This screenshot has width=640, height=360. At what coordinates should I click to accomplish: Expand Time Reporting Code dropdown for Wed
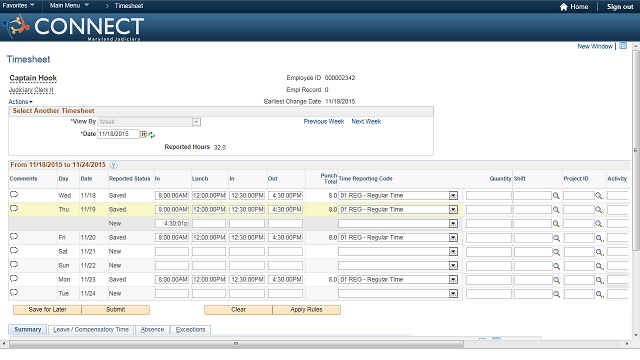coord(453,196)
